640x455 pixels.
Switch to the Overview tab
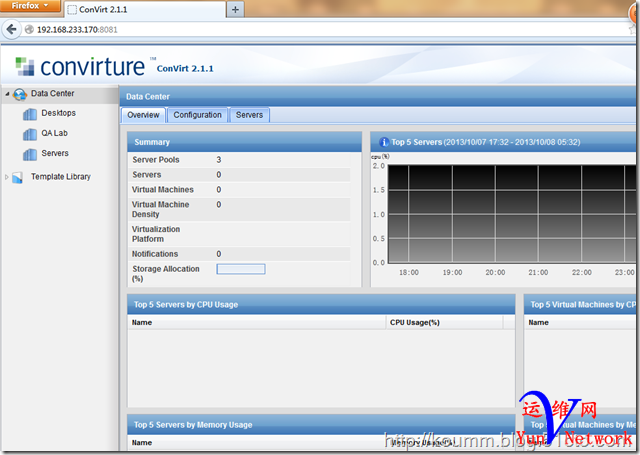click(143, 115)
